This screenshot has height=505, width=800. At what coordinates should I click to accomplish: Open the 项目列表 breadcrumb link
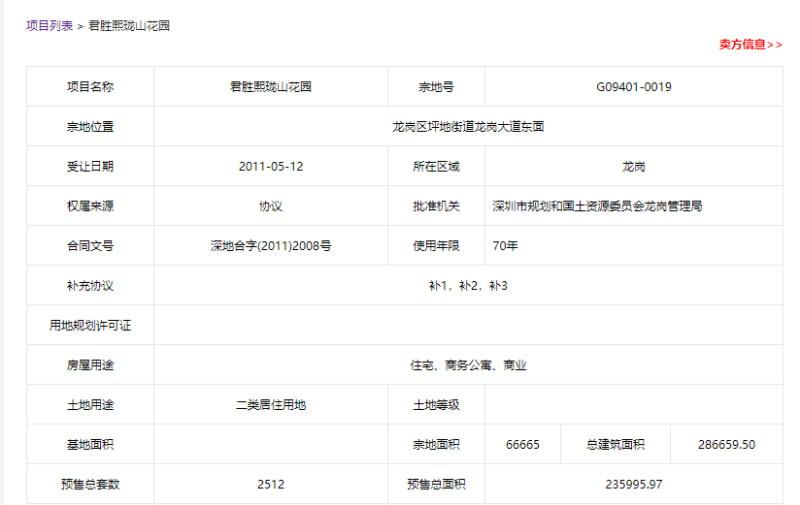tap(49, 26)
